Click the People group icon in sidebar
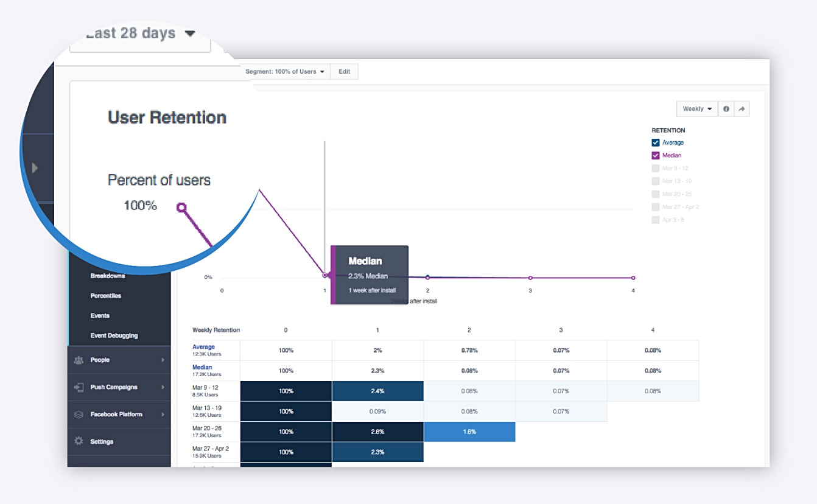 tap(79, 360)
